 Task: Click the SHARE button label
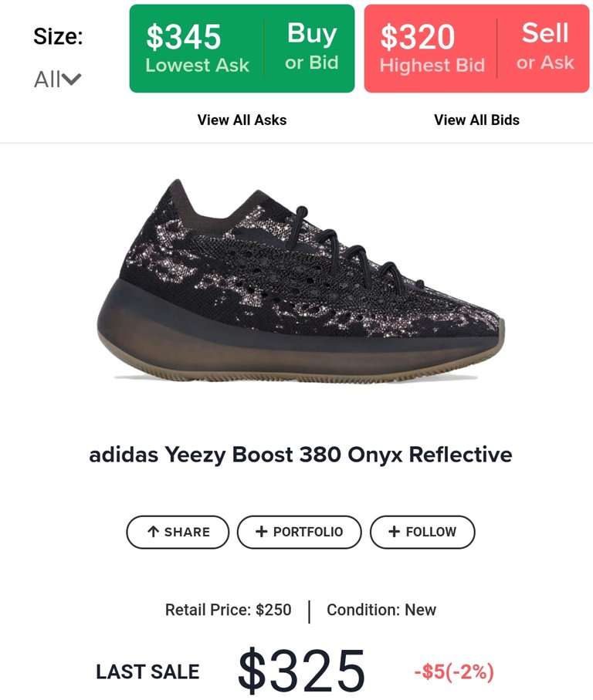click(x=178, y=533)
